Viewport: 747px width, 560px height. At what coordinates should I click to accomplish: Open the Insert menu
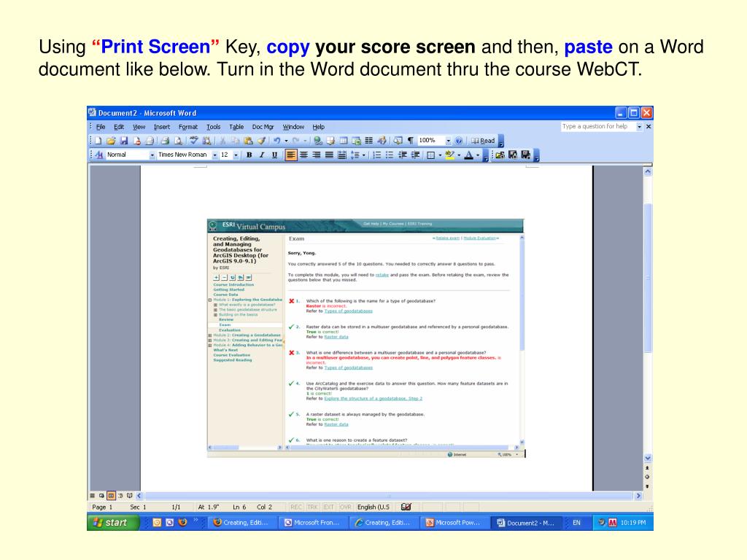click(162, 127)
